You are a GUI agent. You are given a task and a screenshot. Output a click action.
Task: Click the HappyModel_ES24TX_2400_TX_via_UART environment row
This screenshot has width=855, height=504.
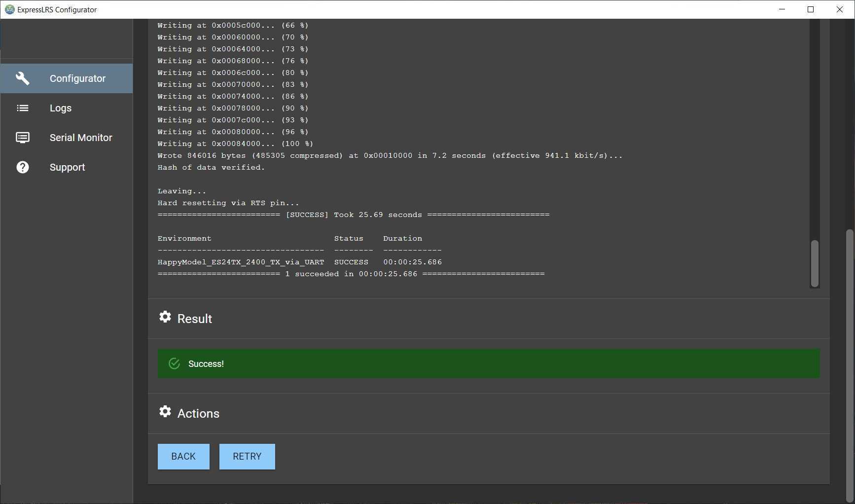241,262
